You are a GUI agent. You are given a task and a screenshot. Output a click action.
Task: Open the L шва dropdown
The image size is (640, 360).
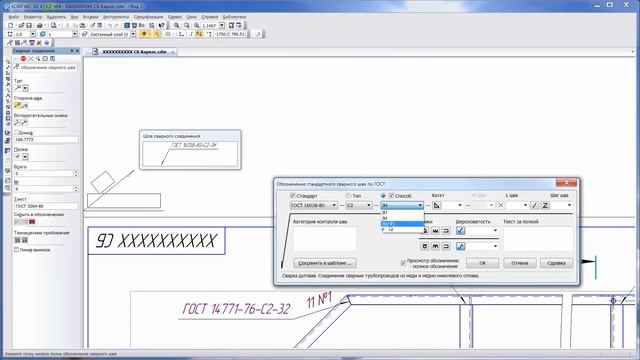pos(525,205)
